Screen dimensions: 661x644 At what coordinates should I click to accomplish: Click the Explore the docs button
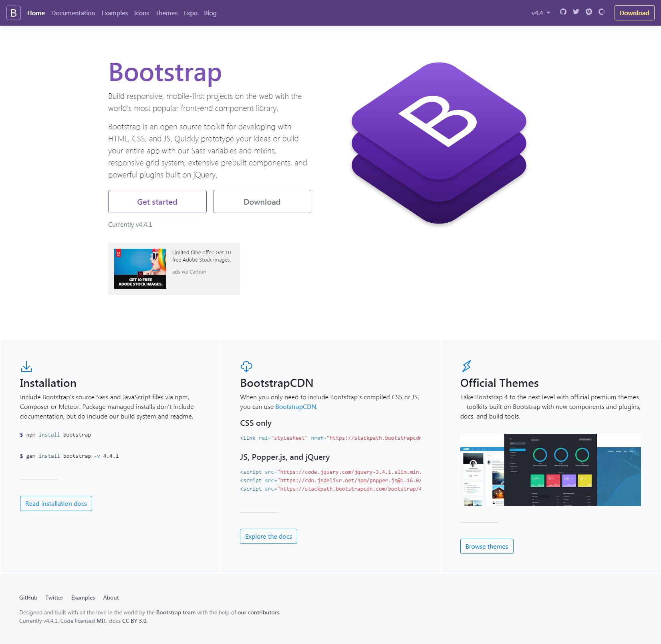coord(268,536)
